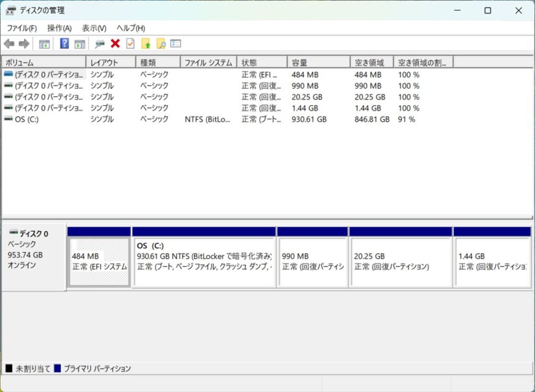
Task: Open the ファイル(F) menu
Action: 21,28
